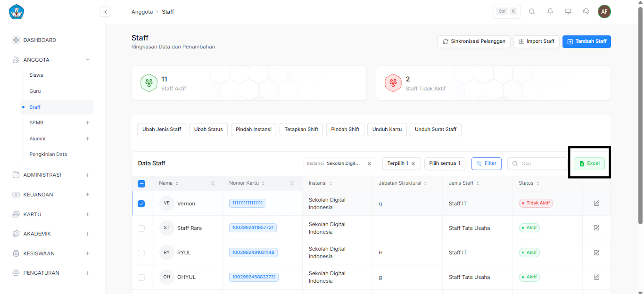Image resolution: width=644 pixels, height=294 pixels.
Task: Click the Tetapkan Shift button
Action: pyautogui.click(x=301, y=129)
